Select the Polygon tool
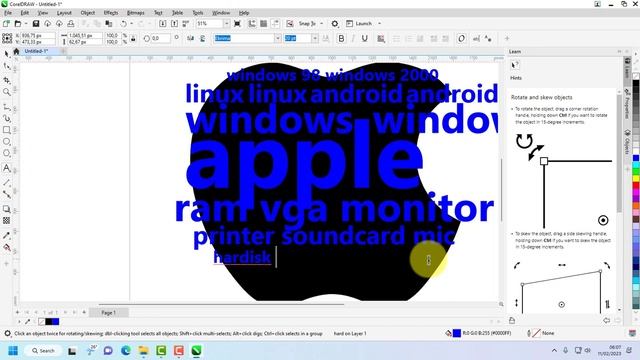This screenshot has height=360, width=640. [7, 153]
